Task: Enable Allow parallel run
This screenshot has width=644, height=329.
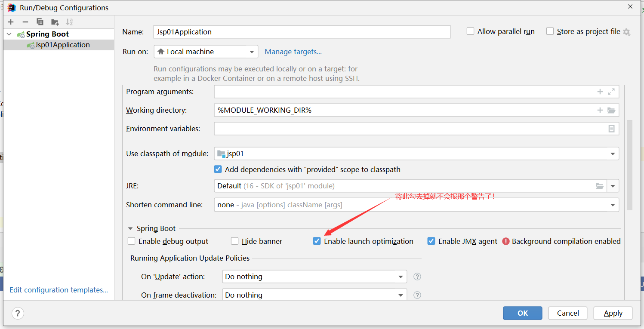Action: [x=471, y=31]
